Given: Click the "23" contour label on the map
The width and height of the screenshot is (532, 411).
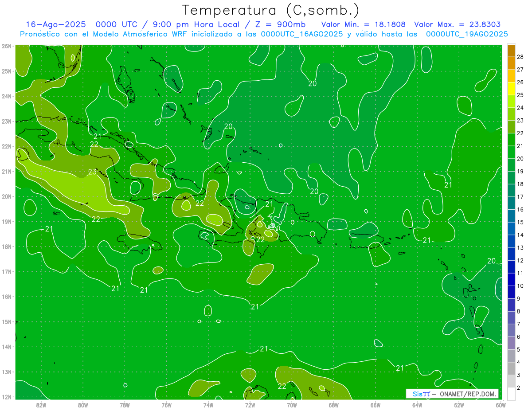Looking at the screenshot, I should tap(92, 172).
